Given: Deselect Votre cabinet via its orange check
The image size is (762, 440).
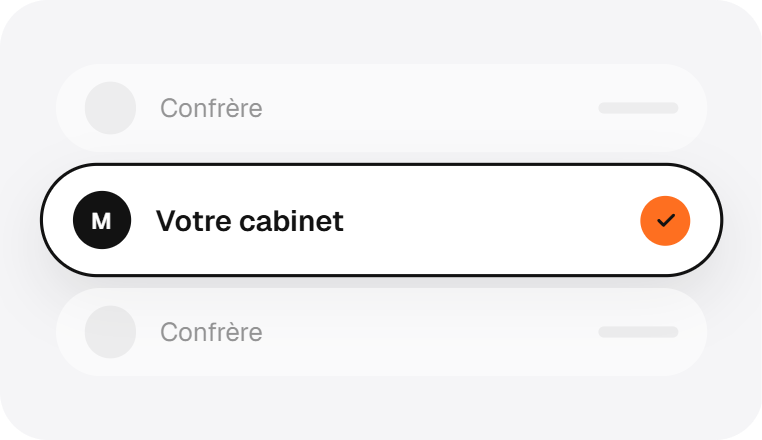Looking at the screenshot, I should point(665,221).
